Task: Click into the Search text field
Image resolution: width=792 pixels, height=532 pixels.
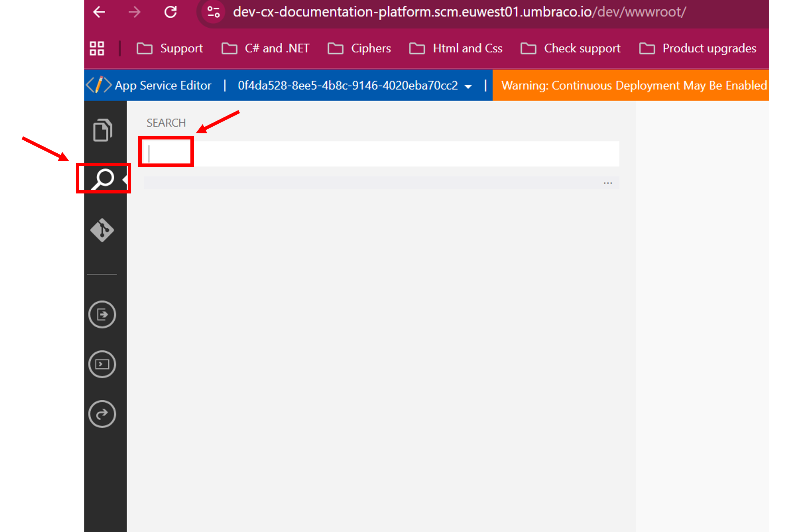Action: 380,154
